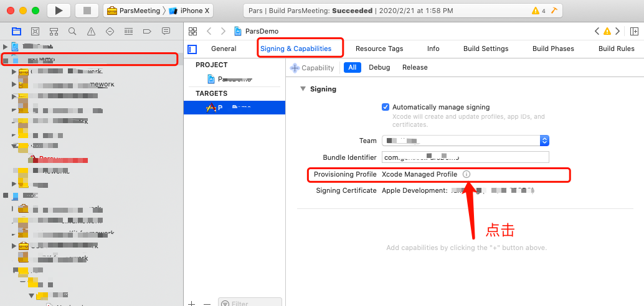Switch to Signing & Capabilities tab
Image resolution: width=644 pixels, height=306 pixels.
[x=296, y=49]
